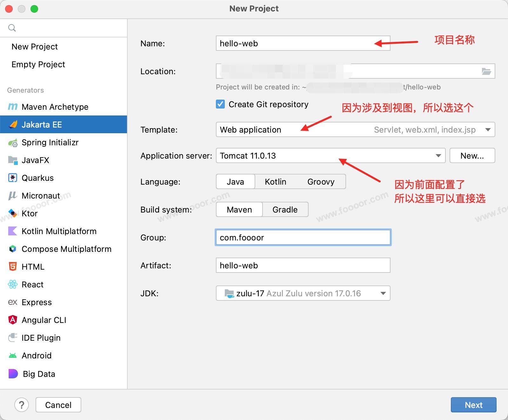Click the Quarkus generator icon
The height and width of the screenshot is (420, 508).
pyautogui.click(x=13, y=178)
